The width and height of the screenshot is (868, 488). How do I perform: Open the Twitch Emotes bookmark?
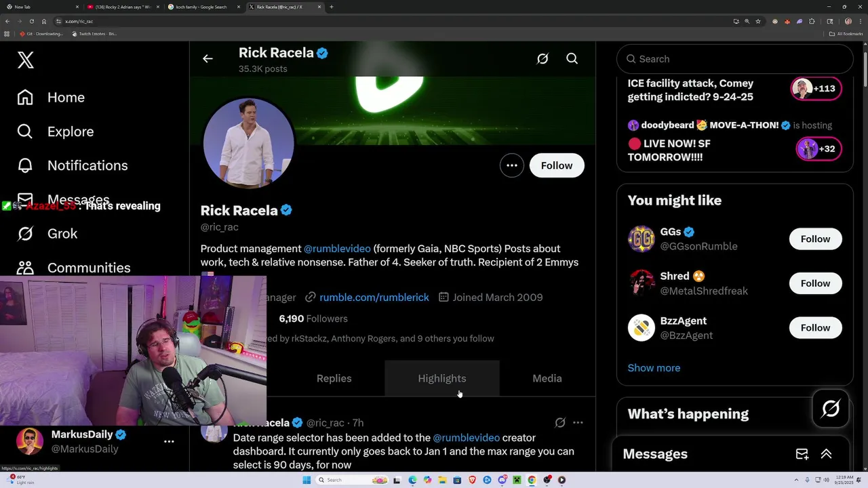point(95,34)
